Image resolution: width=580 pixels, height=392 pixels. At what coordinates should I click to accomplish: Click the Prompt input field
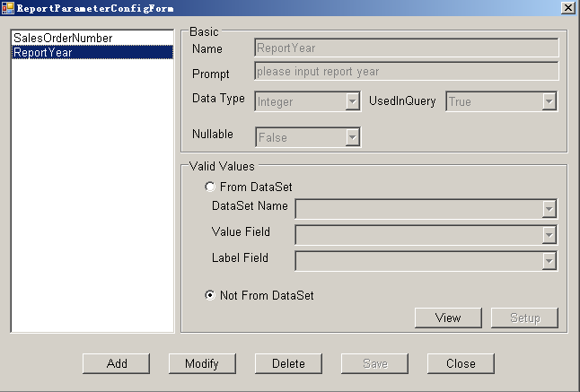pos(407,71)
